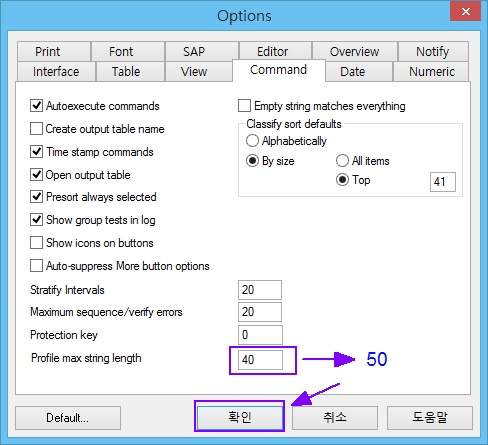
Task: Click the Default... button
Action: [68, 418]
